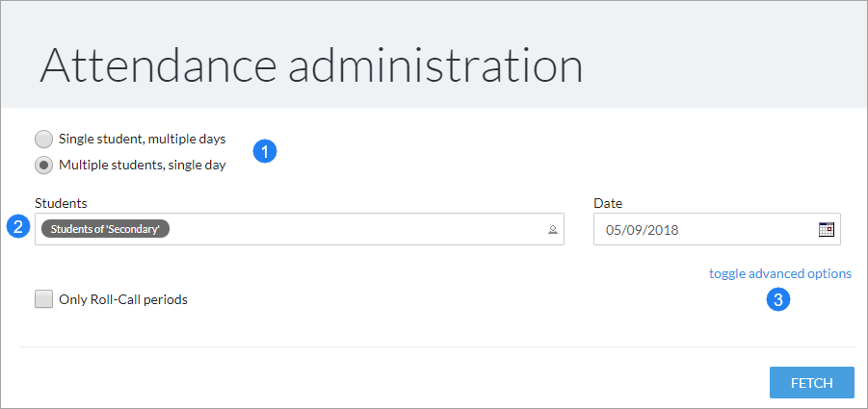
Task: Open the calendar picker icon in Date field
Action: click(x=826, y=229)
